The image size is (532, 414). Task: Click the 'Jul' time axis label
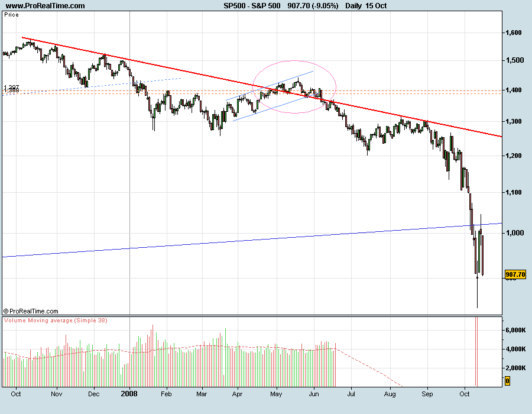(351, 394)
